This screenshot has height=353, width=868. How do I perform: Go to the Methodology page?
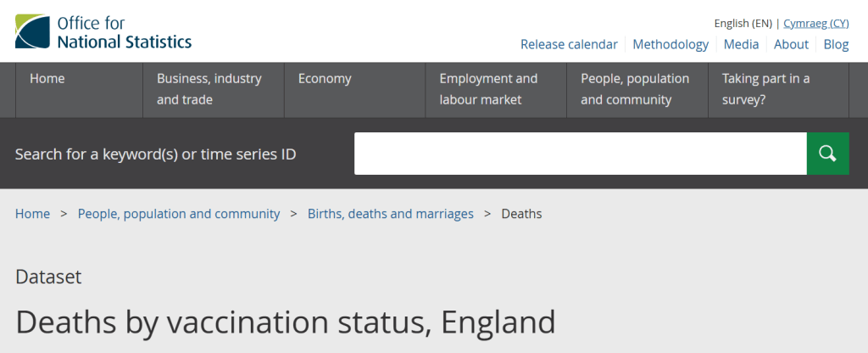click(670, 44)
